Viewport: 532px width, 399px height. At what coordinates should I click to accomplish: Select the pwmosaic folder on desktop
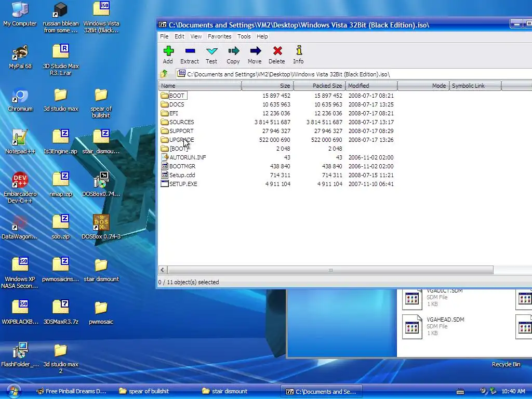(101, 312)
